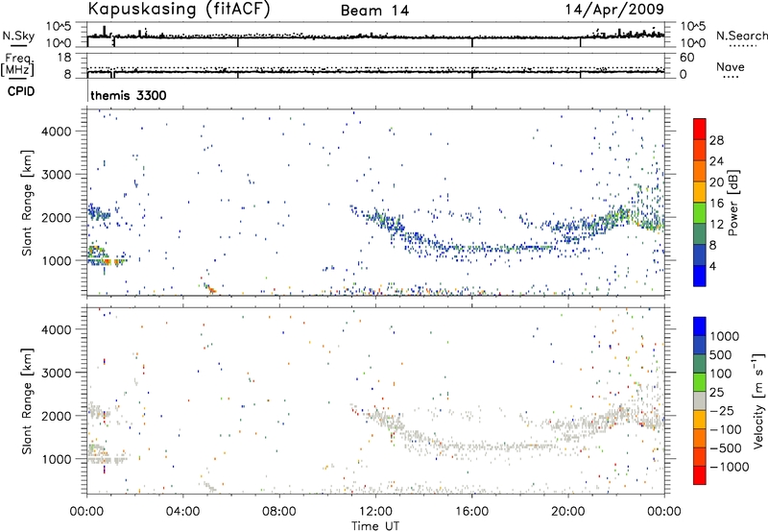Click the '10^5' left noise axis label
Viewport: 768px width, 532px height.
[59, 26]
